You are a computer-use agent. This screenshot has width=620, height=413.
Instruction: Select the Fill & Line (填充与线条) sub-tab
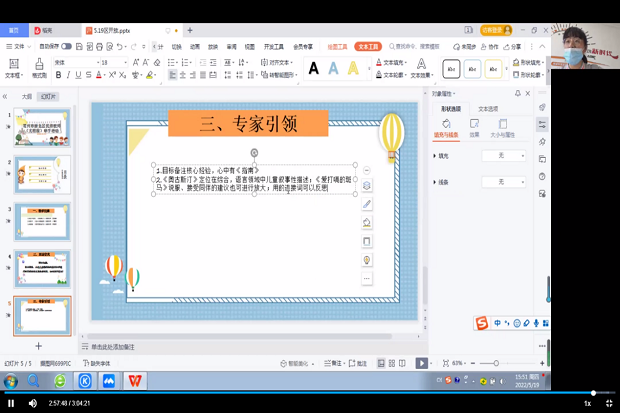coord(446,129)
